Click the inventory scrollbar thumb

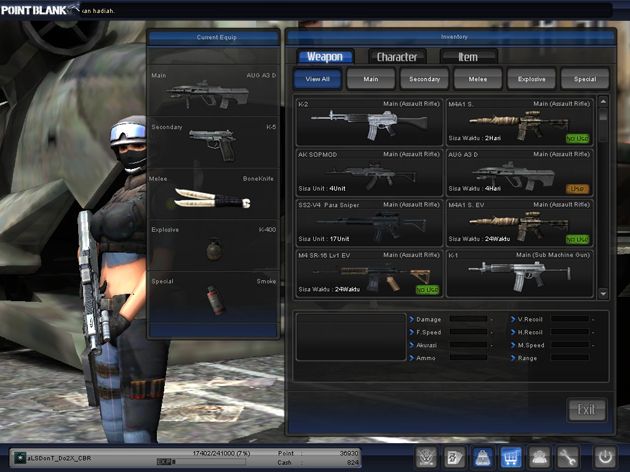pos(603,115)
